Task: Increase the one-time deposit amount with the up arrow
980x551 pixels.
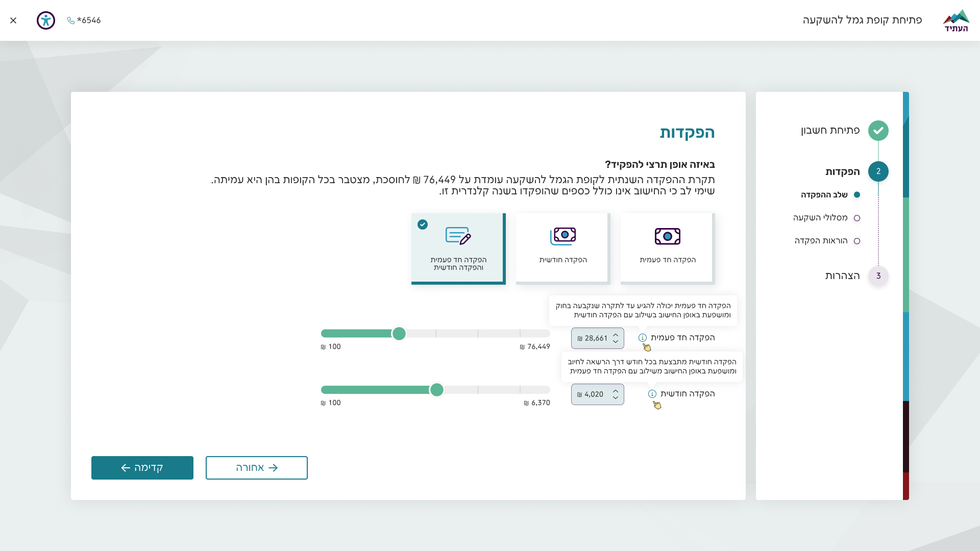Action: point(616,335)
